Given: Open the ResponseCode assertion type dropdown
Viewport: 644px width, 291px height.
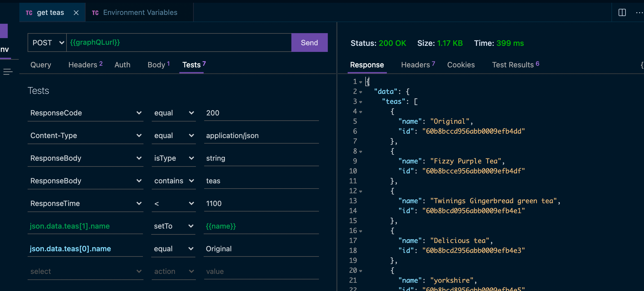Looking at the screenshot, I should pos(139,113).
